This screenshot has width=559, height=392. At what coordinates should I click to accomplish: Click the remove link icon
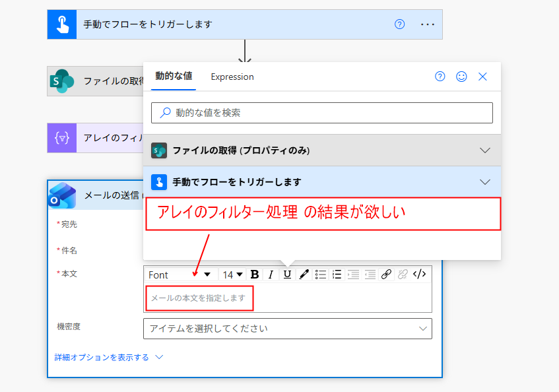coord(403,275)
